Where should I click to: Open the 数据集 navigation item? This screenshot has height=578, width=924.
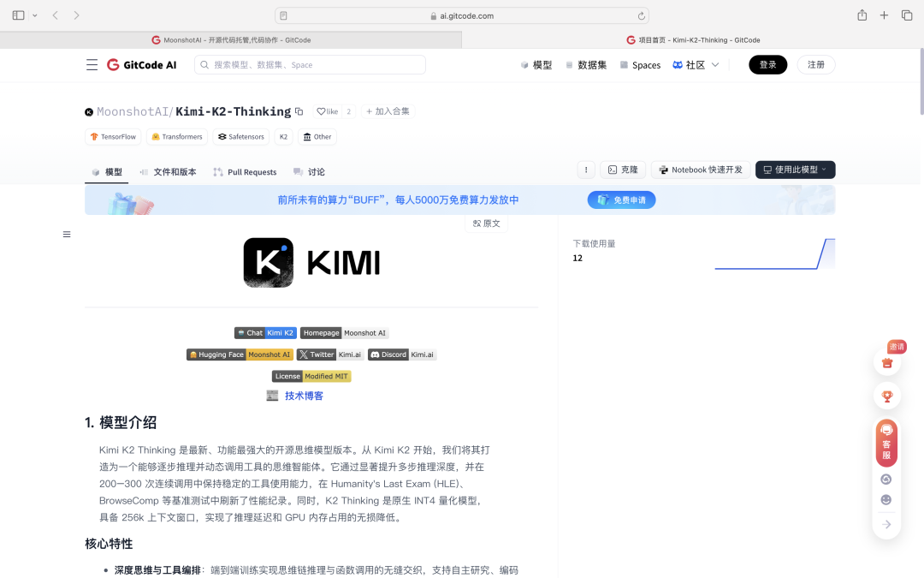click(x=586, y=65)
